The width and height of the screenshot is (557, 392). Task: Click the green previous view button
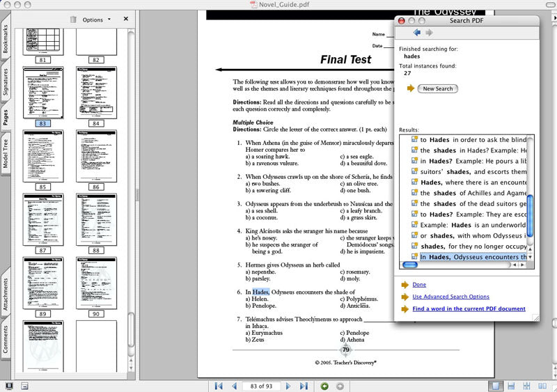pyautogui.click(x=324, y=386)
